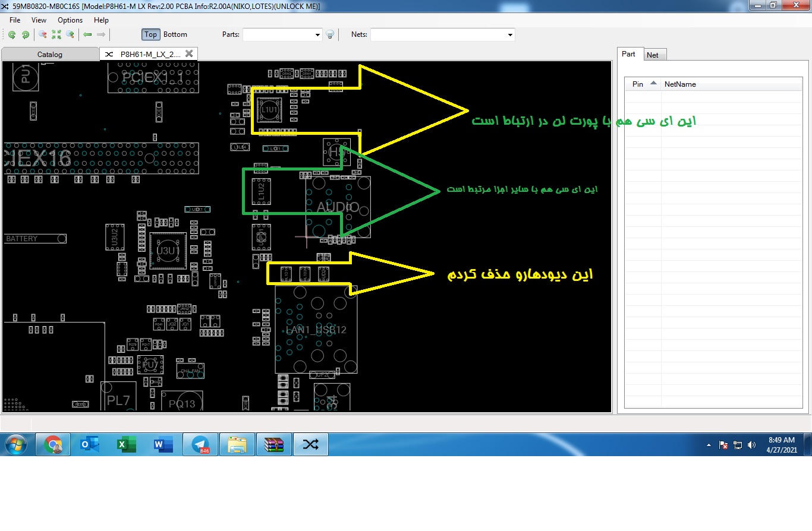Click the volume speaker tray icon
The image size is (812, 531).
point(752,445)
